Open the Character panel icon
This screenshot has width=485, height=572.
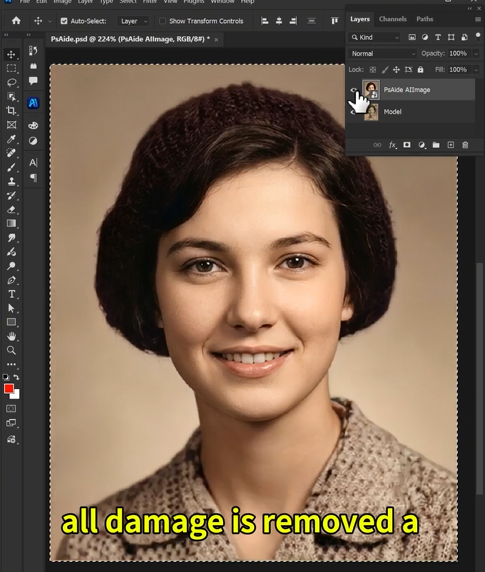[33, 162]
